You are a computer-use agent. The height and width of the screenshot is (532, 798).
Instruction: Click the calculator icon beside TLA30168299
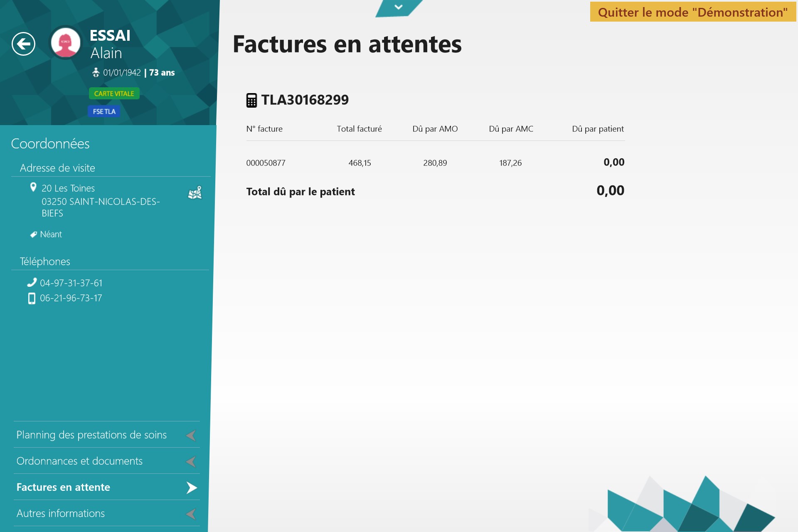(x=251, y=100)
